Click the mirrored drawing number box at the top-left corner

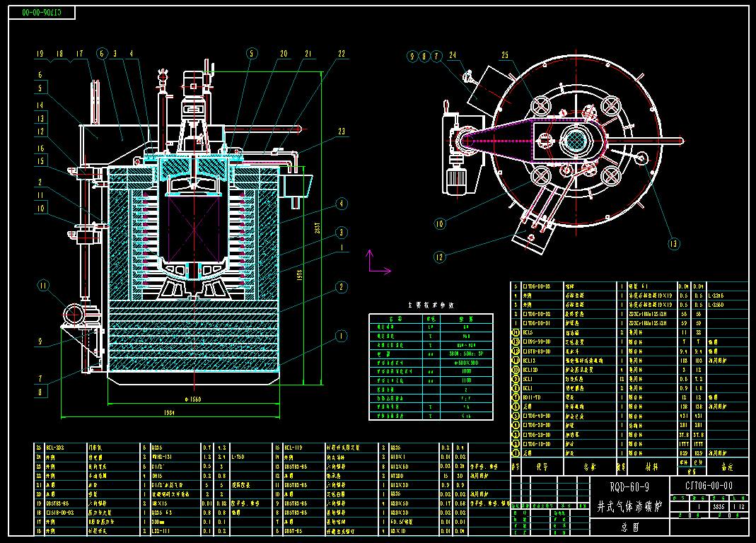click(42, 13)
